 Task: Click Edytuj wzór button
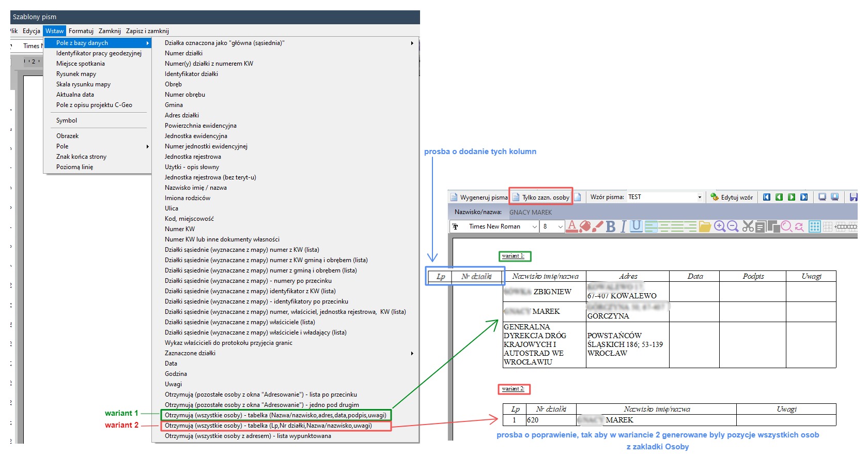pos(732,197)
